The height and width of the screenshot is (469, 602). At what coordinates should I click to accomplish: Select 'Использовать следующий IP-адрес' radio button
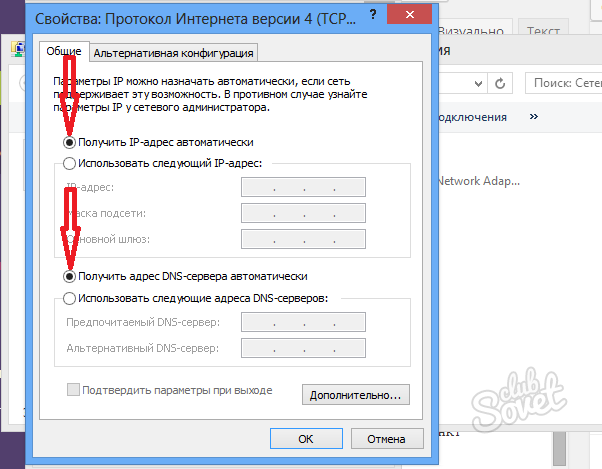click(69, 163)
